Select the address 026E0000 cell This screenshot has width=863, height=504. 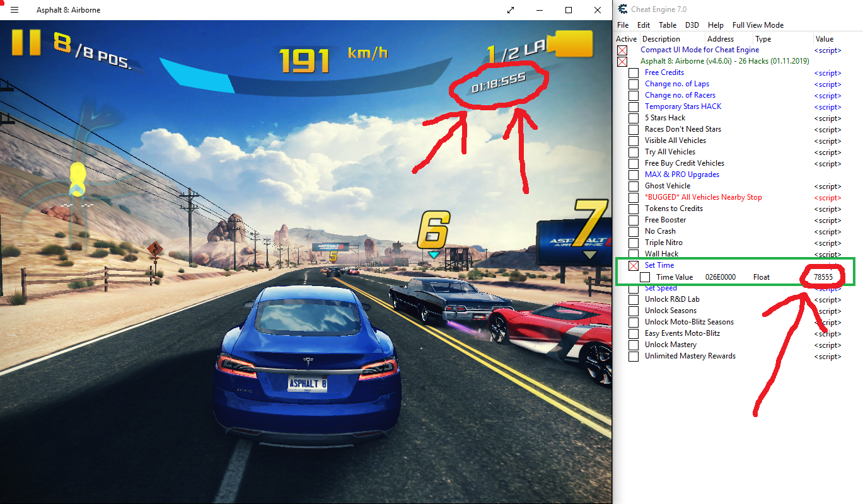[721, 277]
